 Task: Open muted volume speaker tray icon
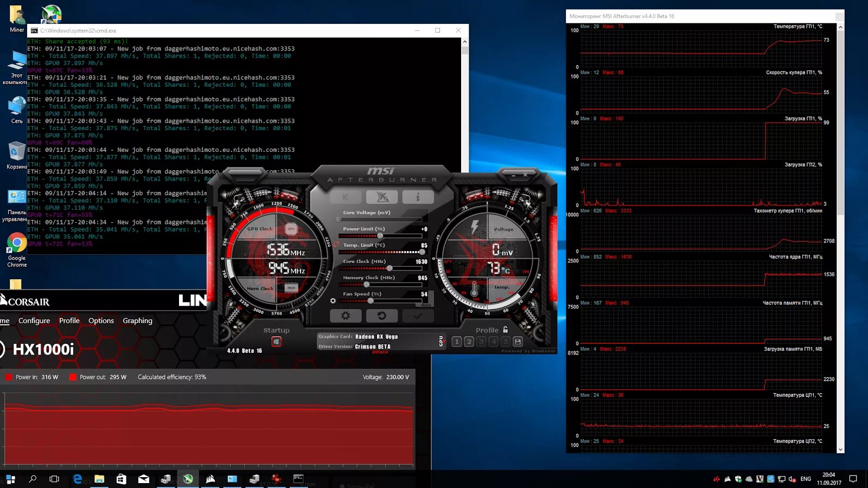pos(792,479)
